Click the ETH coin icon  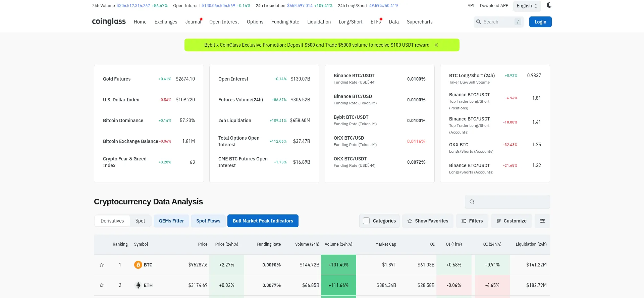(138, 285)
